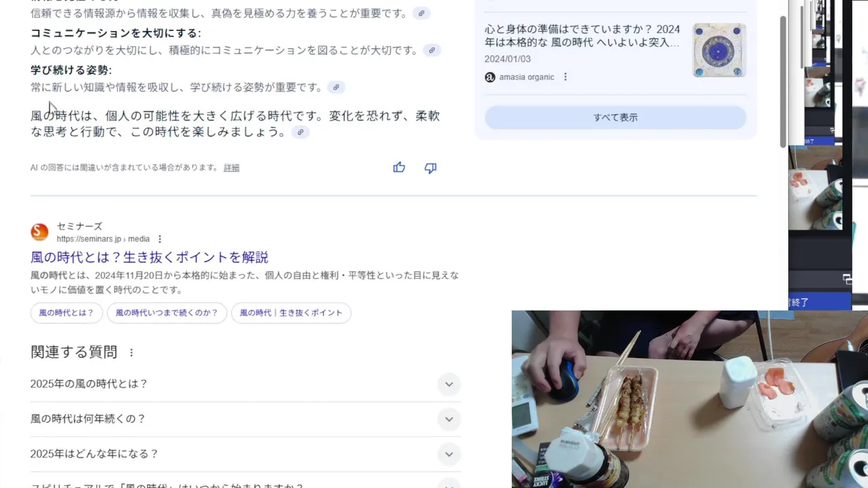Open 風の時代とは？生き抜くポイントを解説 result link
The height and width of the screenshot is (488, 868).
[x=150, y=258]
